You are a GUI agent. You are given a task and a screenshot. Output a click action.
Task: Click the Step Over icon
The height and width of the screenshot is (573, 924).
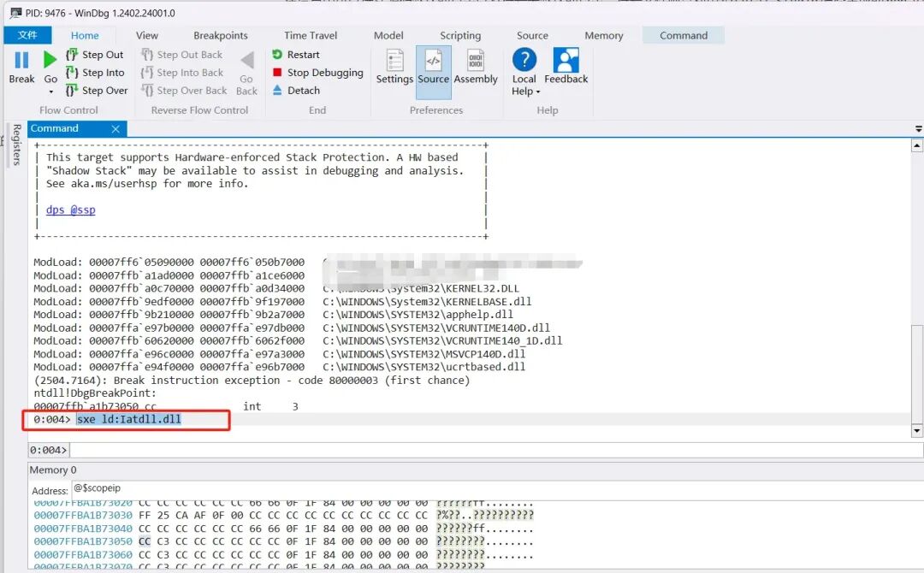tap(73, 91)
